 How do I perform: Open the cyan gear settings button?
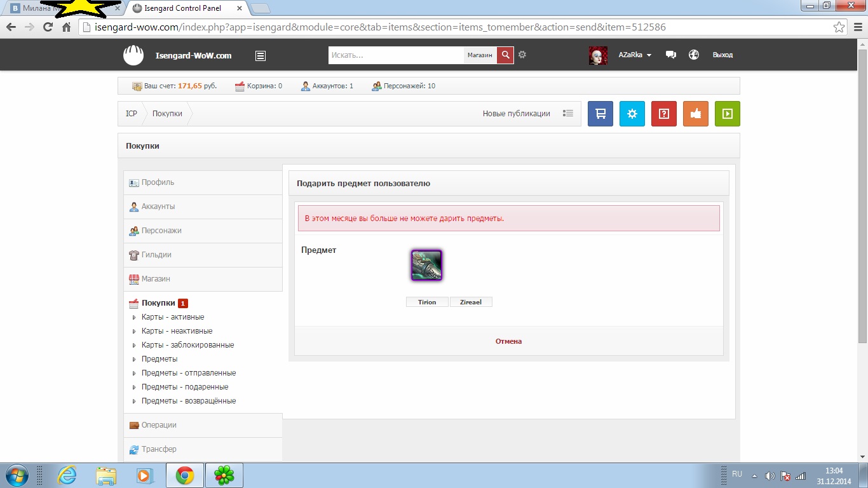tap(632, 114)
